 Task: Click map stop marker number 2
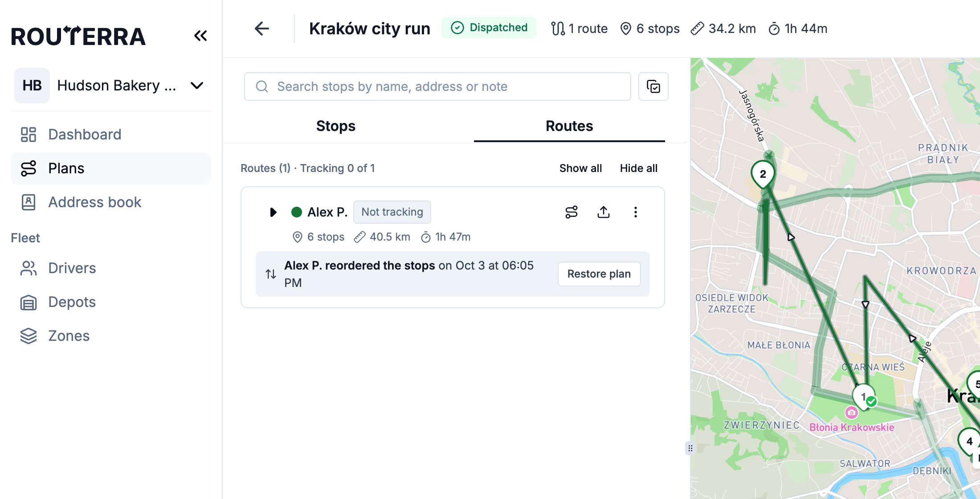[x=763, y=175]
